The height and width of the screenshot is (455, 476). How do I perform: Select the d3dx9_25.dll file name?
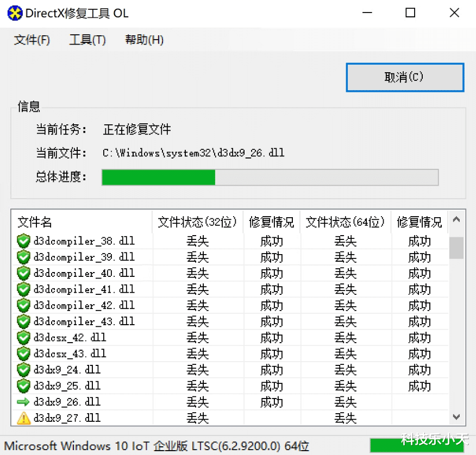[67, 386]
